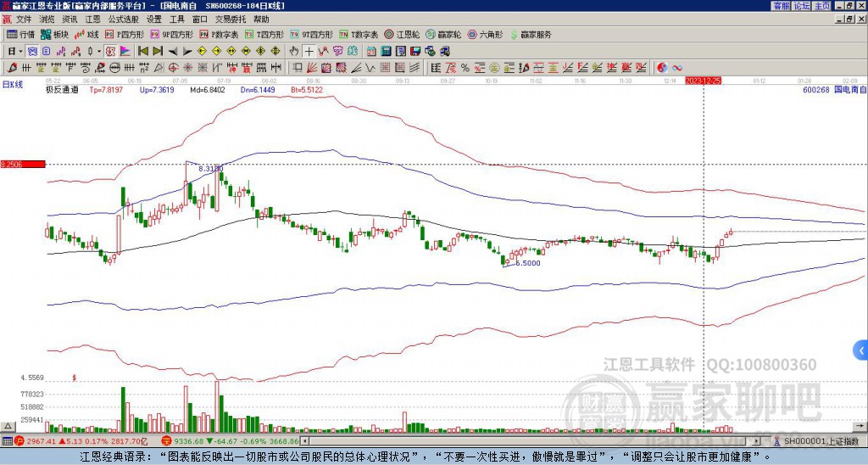The width and height of the screenshot is (868, 465).
Task: Switch to the K线 chart view
Action: [87, 34]
